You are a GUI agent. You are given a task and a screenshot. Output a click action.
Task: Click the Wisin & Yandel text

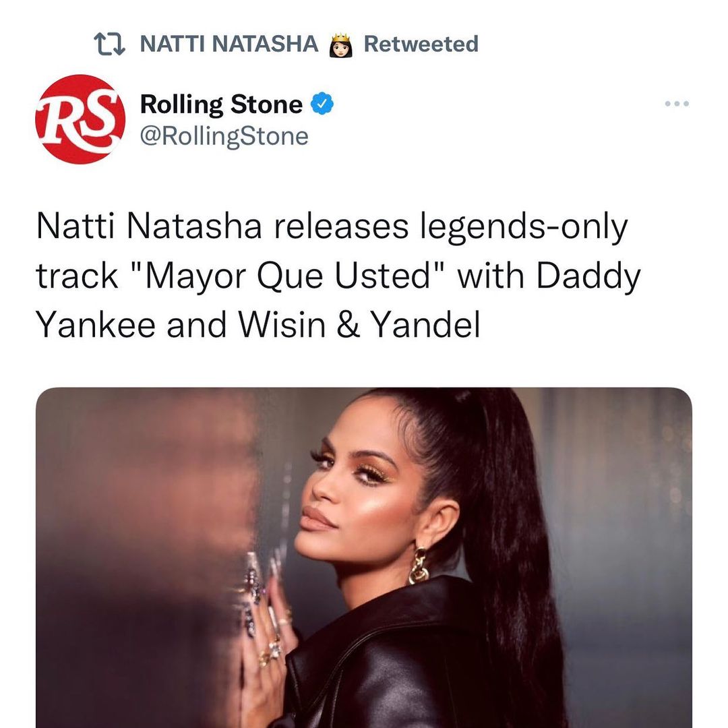(x=359, y=324)
